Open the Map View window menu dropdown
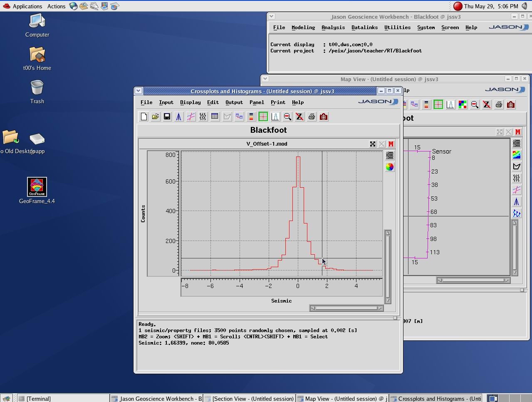532x402 pixels. pos(265,79)
